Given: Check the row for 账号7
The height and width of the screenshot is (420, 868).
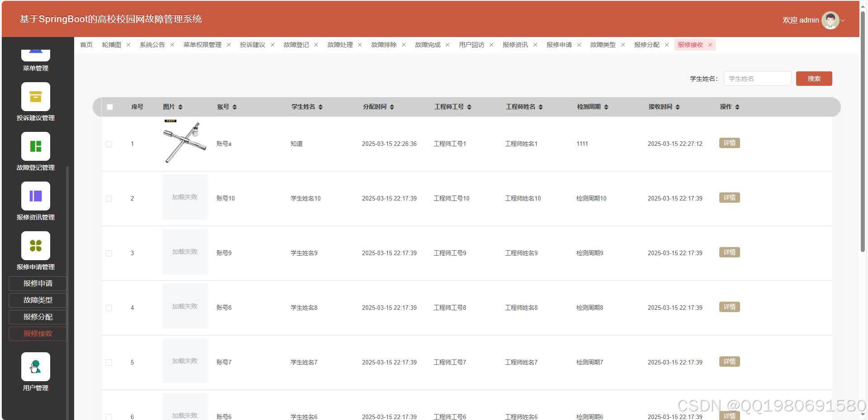Looking at the screenshot, I should point(109,363).
